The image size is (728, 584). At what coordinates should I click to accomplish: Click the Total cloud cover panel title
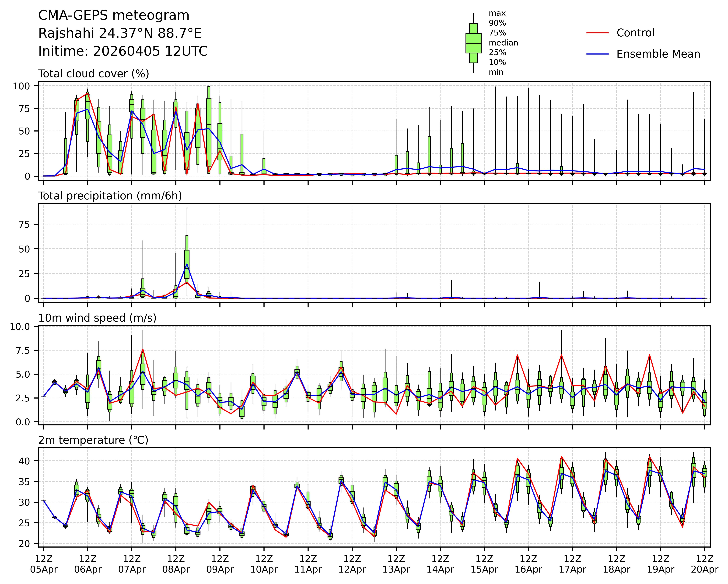94,74
